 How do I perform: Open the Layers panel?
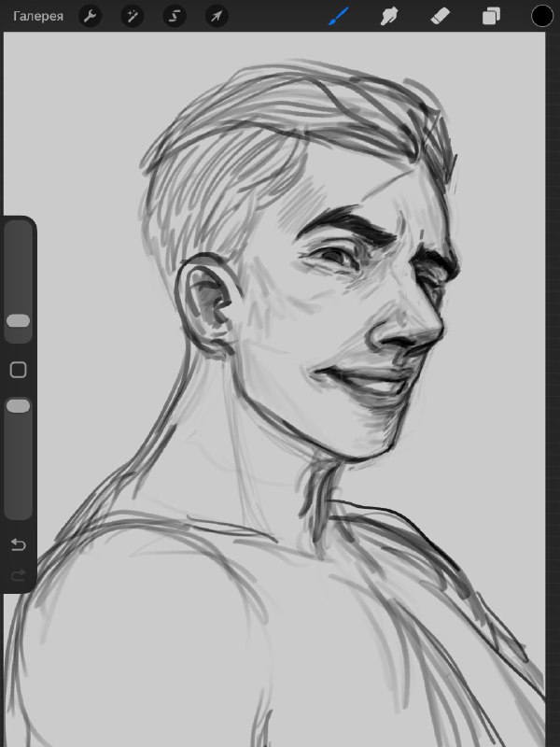pos(491,17)
